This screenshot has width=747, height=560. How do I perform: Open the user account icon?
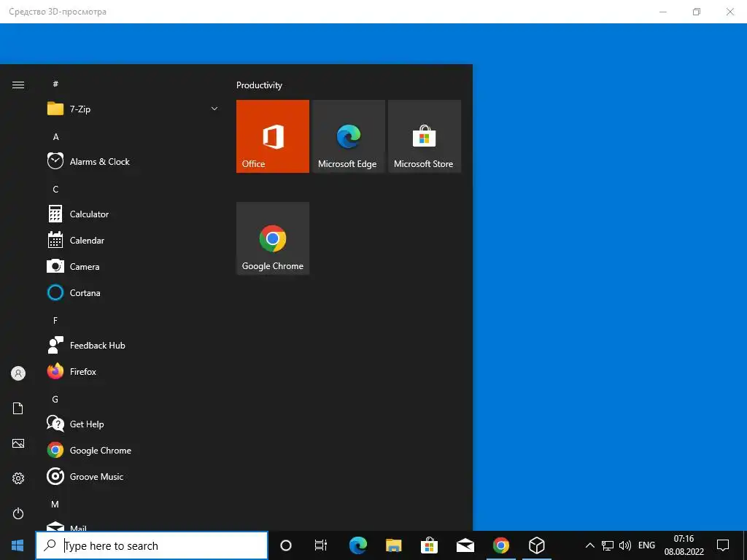(x=18, y=373)
